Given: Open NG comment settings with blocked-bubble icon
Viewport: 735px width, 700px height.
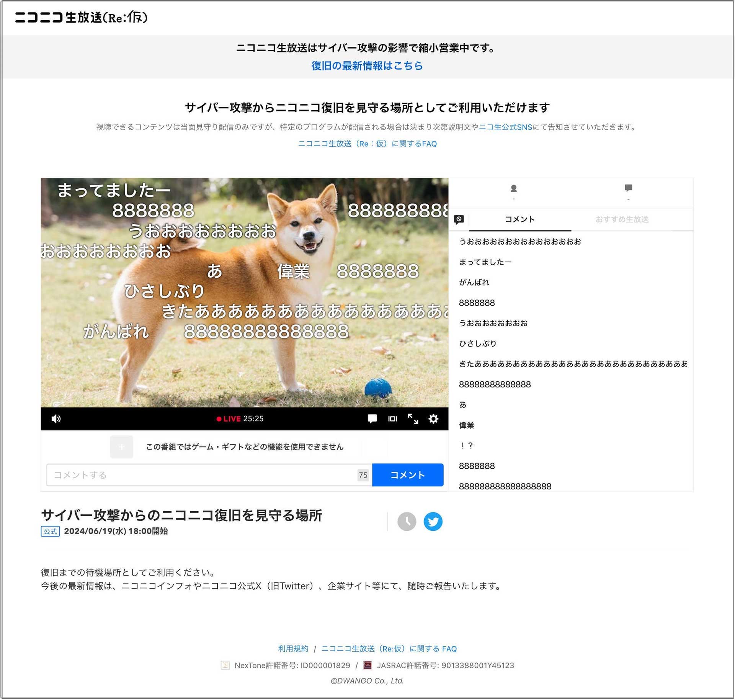Looking at the screenshot, I should tap(459, 219).
